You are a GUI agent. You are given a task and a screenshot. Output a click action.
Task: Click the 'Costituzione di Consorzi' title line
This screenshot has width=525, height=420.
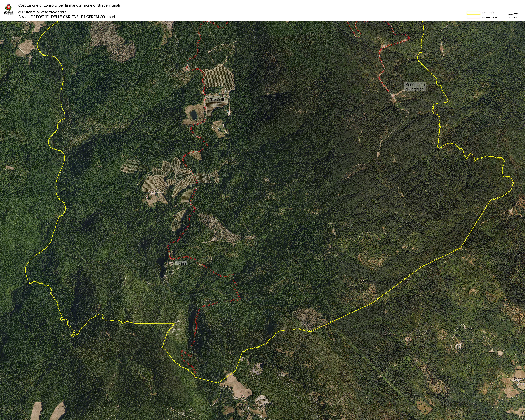tap(69, 5)
